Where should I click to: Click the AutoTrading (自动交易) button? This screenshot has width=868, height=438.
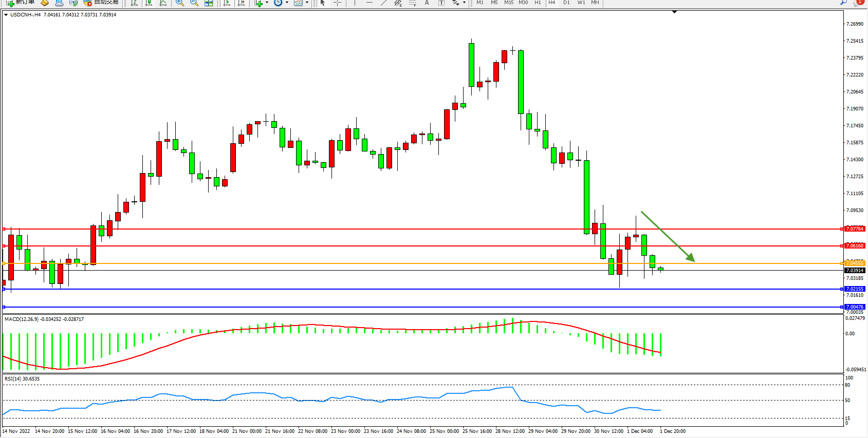pyautogui.click(x=101, y=3)
